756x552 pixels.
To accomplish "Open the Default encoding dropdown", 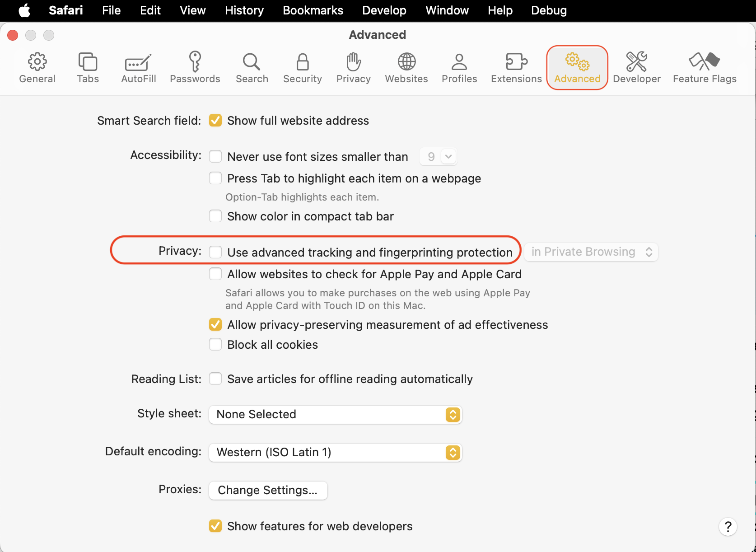I will 335,453.
